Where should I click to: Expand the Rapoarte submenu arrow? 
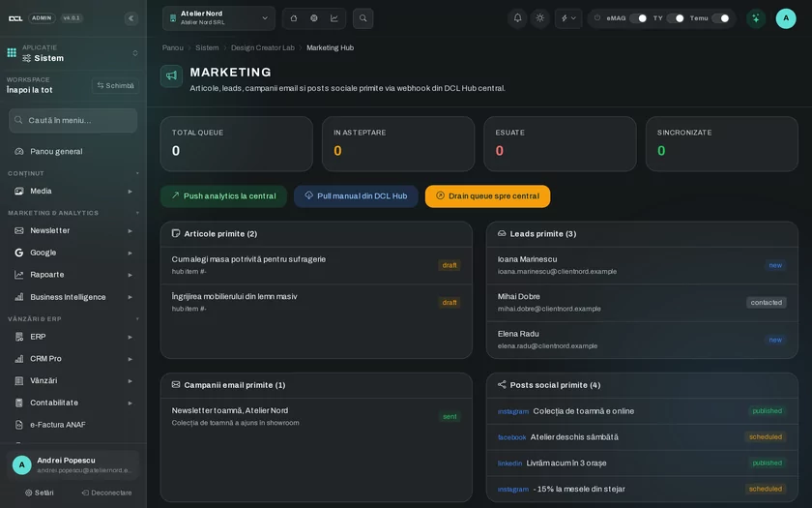[x=130, y=275]
